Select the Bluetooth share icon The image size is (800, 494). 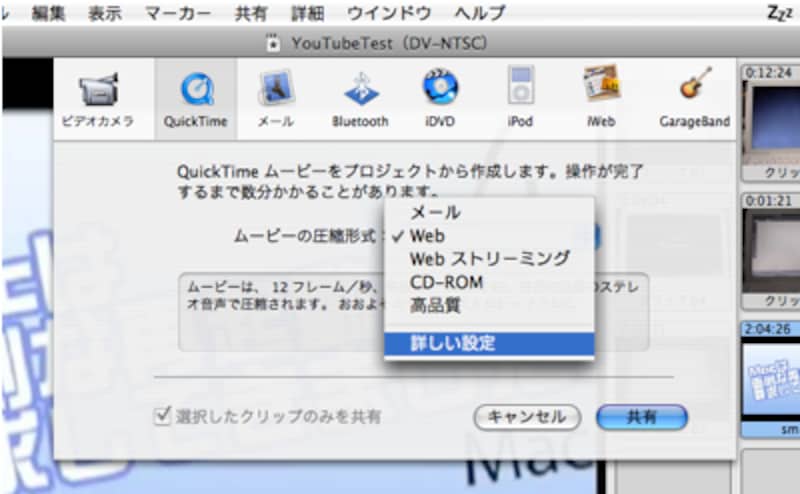[x=360, y=99]
